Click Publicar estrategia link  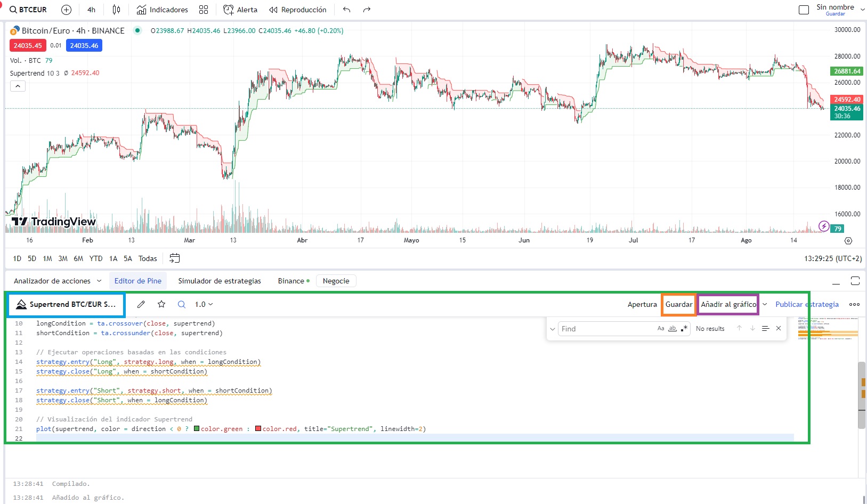pyautogui.click(x=807, y=304)
